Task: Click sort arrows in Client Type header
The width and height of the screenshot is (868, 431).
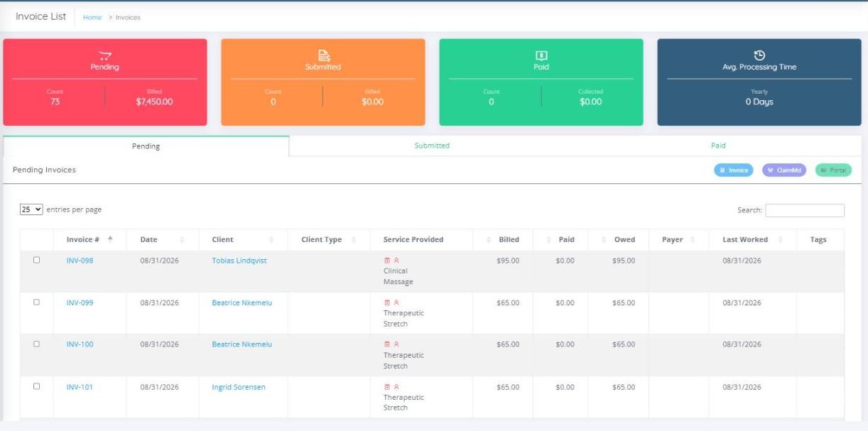Action: click(x=354, y=240)
